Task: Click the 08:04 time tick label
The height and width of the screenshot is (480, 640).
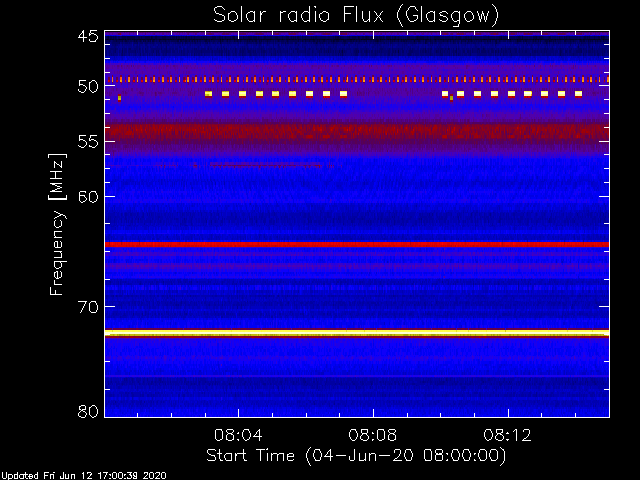Action: click(x=238, y=435)
